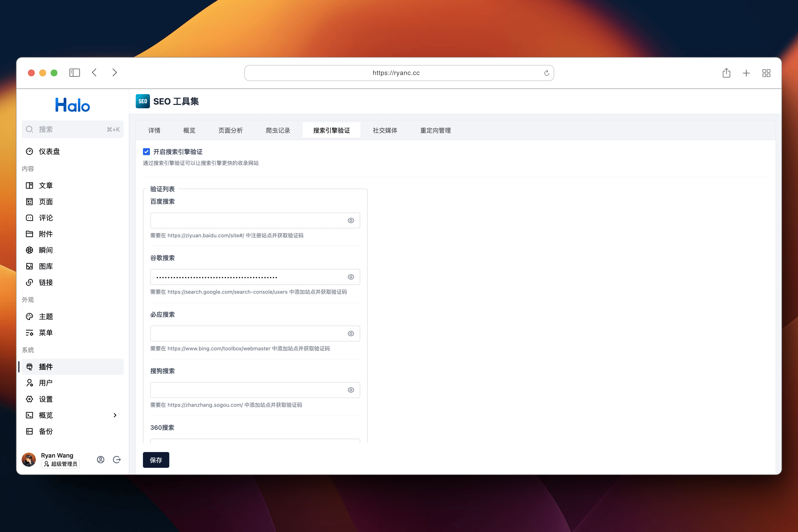The image size is (798, 532).
Task: Open 页面 pages in the sidebar
Action: 73,202
